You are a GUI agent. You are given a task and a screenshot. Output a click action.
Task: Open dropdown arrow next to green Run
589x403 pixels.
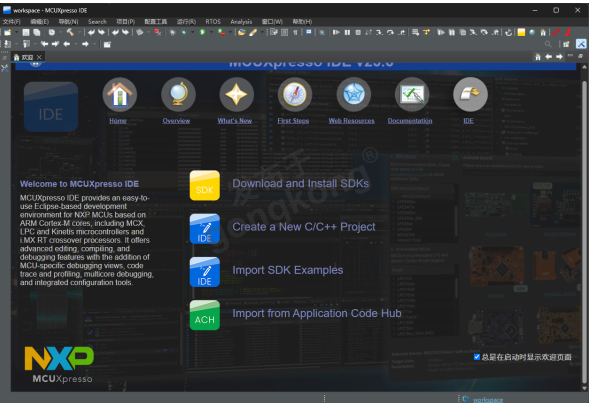pos(211,33)
